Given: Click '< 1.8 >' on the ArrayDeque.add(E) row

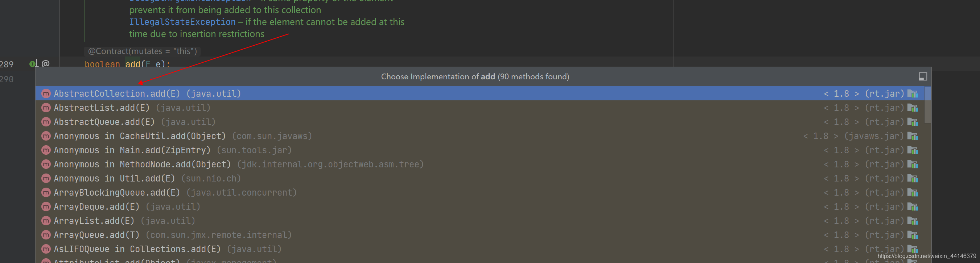Looking at the screenshot, I should (x=841, y=206).
